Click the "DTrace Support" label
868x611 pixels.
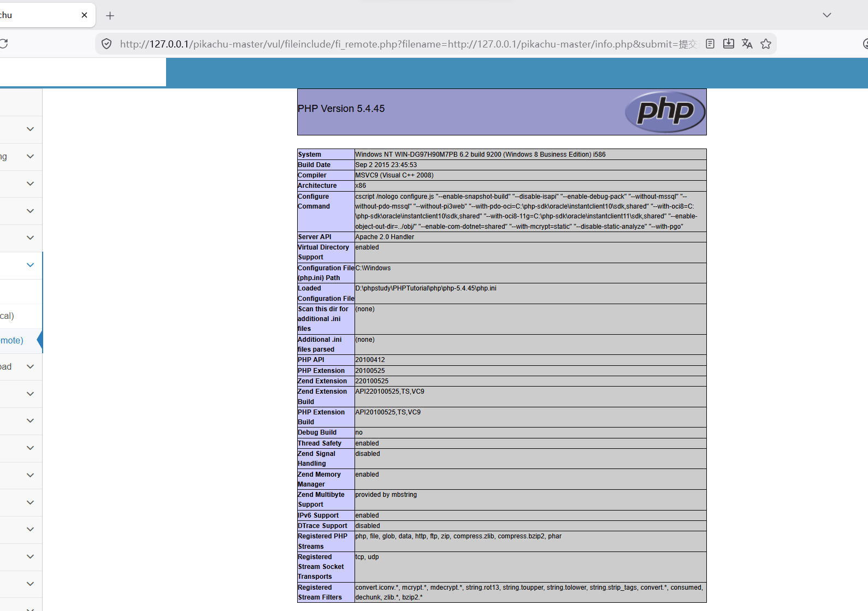coord(322,526)
